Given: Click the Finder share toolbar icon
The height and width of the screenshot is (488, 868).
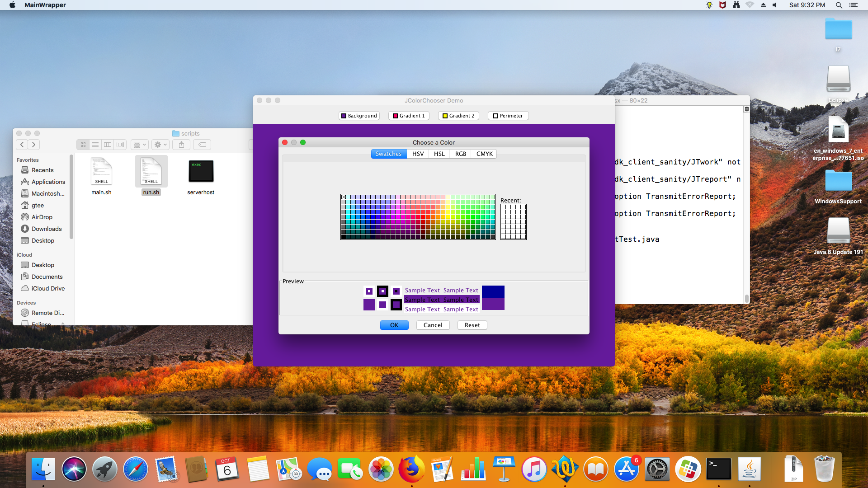Looking at the screenshot, I should pyautogui.click(x=181, y=145).
